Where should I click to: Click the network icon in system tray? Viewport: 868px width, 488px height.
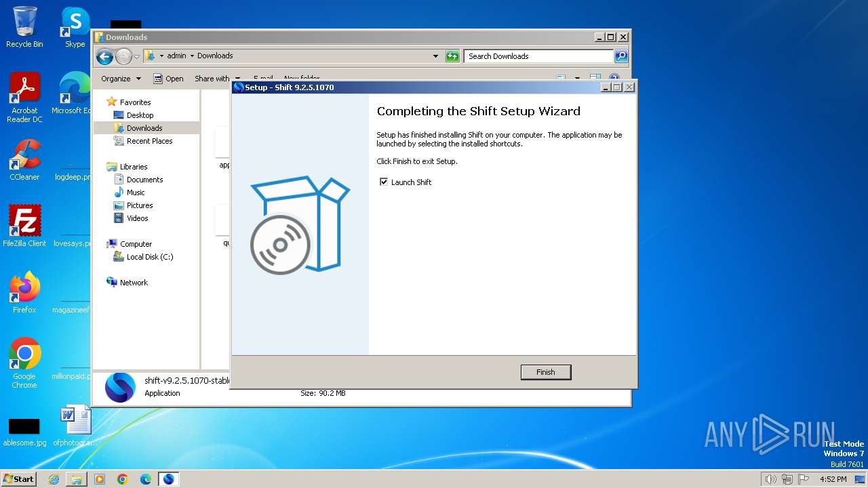787,479
